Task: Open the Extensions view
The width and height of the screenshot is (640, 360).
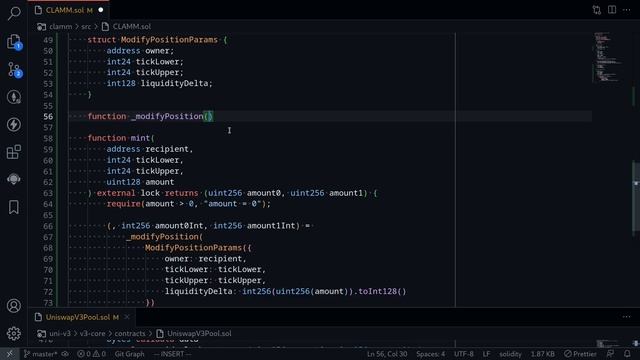Action: pos(14,152)
